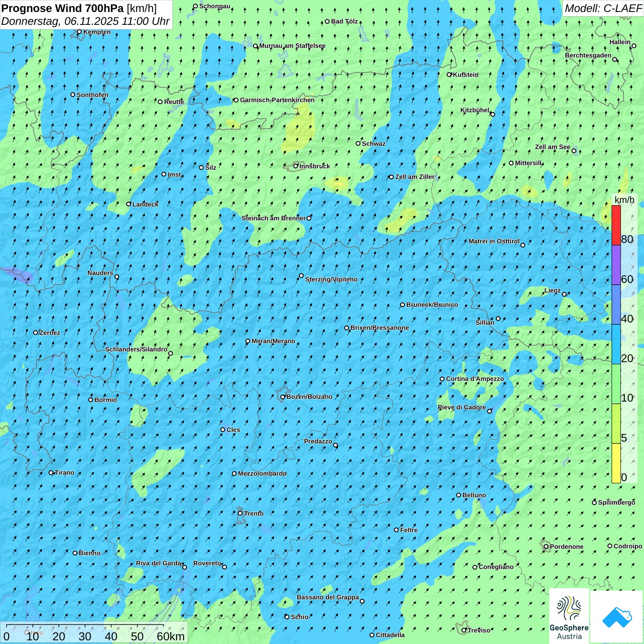This screenshot has height=644, width=644.
Task: Click the Sonthofen city label
Action: [x=92, y=95]
